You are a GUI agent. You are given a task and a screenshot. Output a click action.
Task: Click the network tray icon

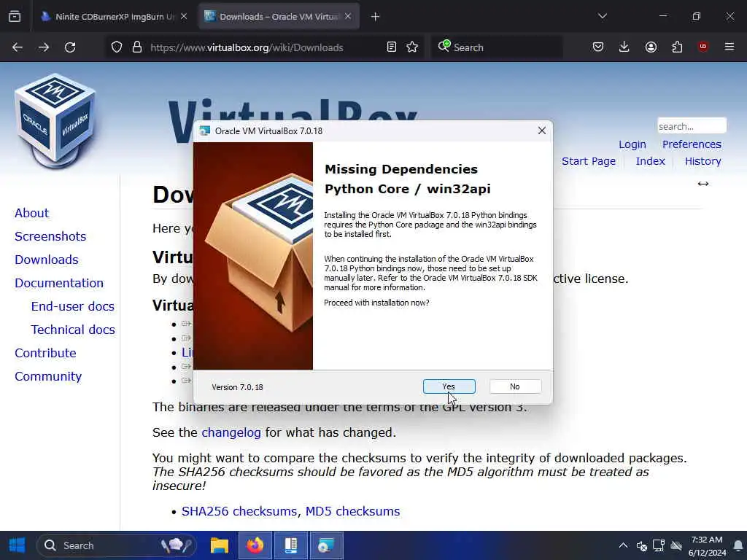click(x=659, y=545)
